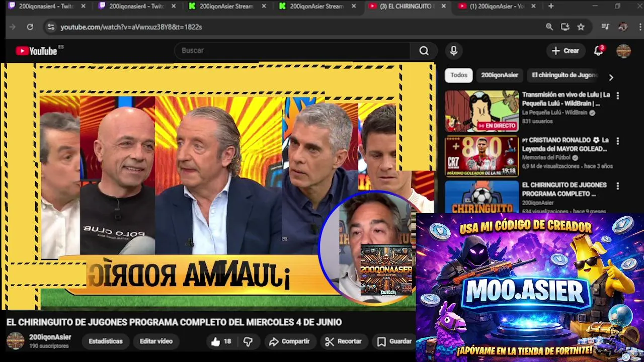Open YouTube notifications bell
The height and width of the screenshot is (362, 644).
point(598,51)
